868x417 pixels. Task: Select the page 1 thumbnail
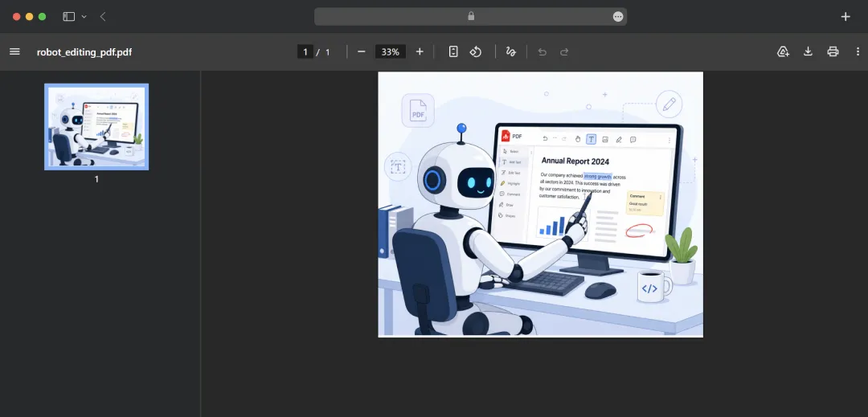(x=96, y=127)
